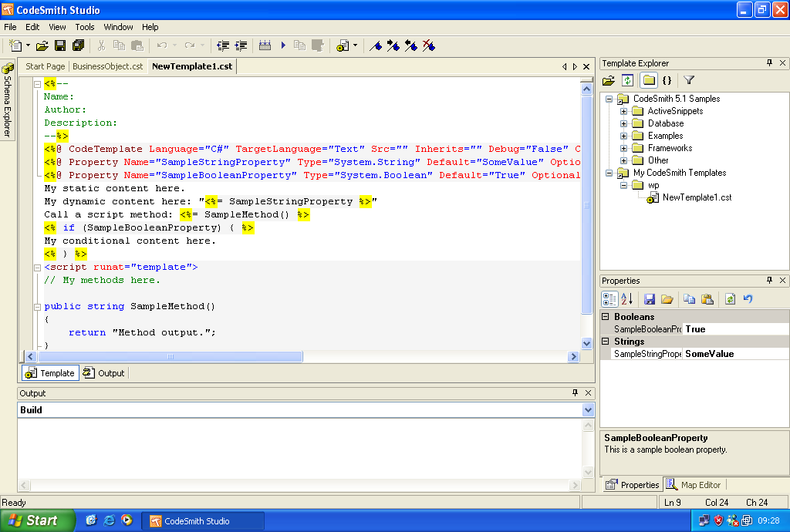Toggle curly braces view in Template Explorer
Screen dimensions: 790x532
667,80
